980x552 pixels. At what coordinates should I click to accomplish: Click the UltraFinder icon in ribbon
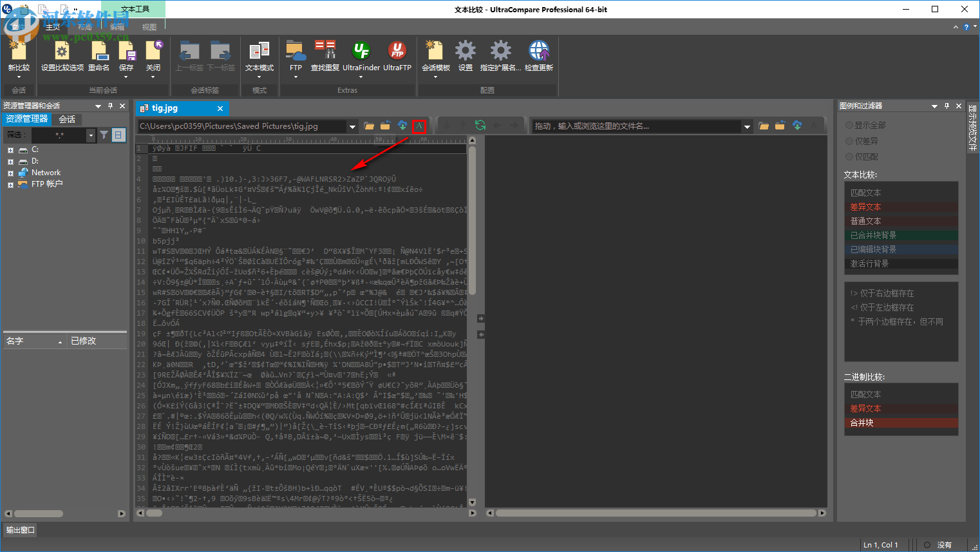[361, 51]
